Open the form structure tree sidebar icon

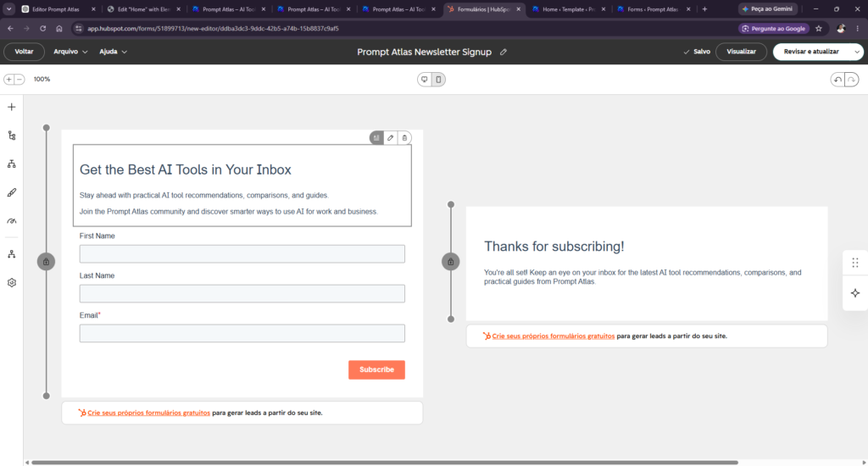coord(12,136)
